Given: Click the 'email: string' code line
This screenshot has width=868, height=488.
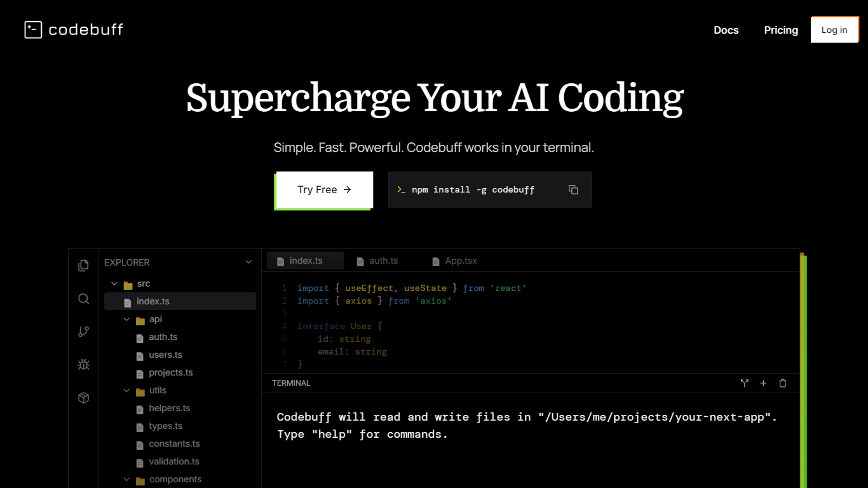Looking at the screenshot, I should coord(352,351).
